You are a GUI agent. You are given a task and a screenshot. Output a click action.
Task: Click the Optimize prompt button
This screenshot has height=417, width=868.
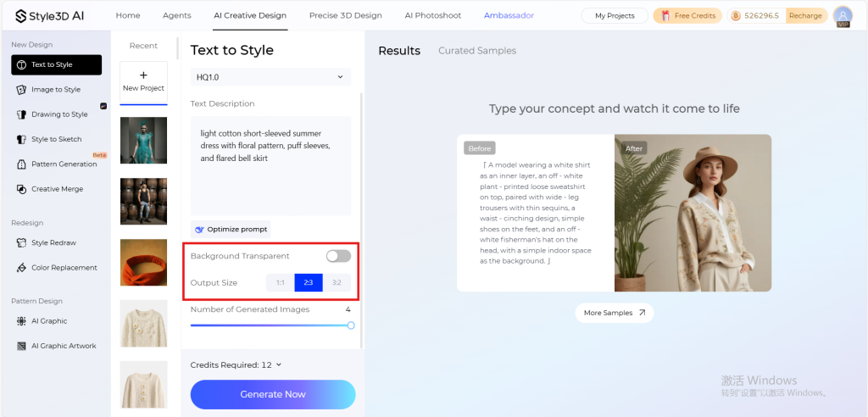click(x=231, y=230)
